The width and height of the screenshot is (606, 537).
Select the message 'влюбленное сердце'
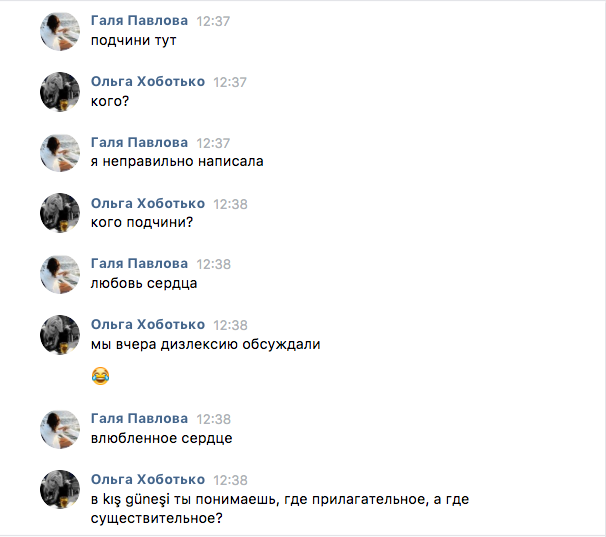click(162, 438)
